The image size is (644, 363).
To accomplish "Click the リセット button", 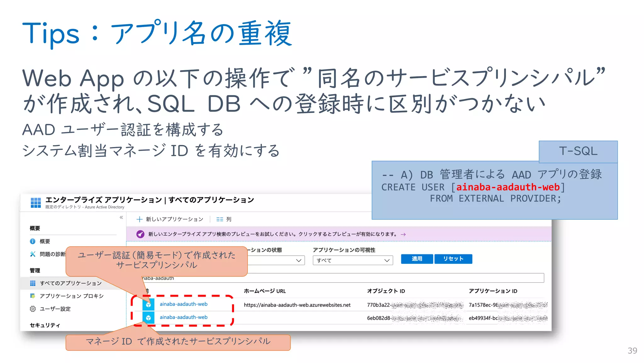I will [x=453, y=259].
